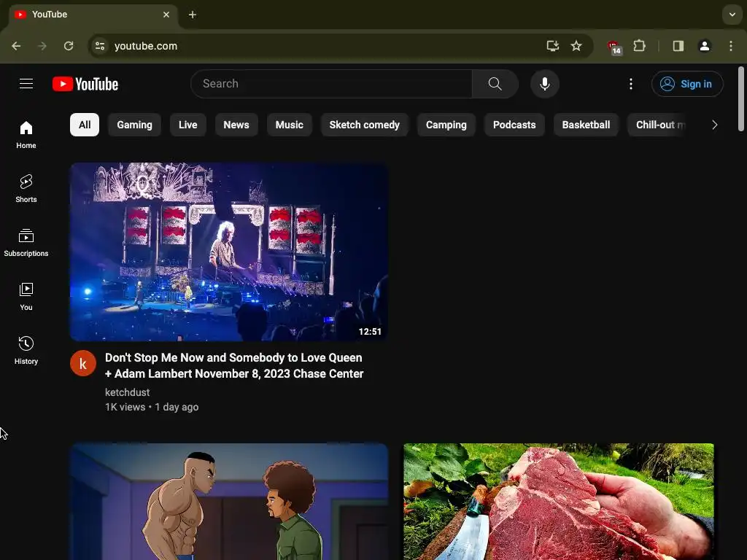Screen dimensions: 747x560
Task: Click the 1K views • 1 day ago text
Action: tap(152, 407)
